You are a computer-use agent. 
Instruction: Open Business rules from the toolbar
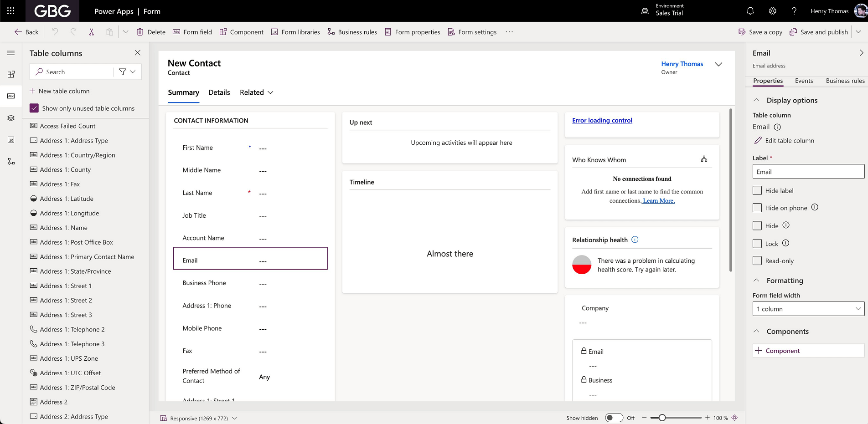pyautogui.click(x=352, y=32)
